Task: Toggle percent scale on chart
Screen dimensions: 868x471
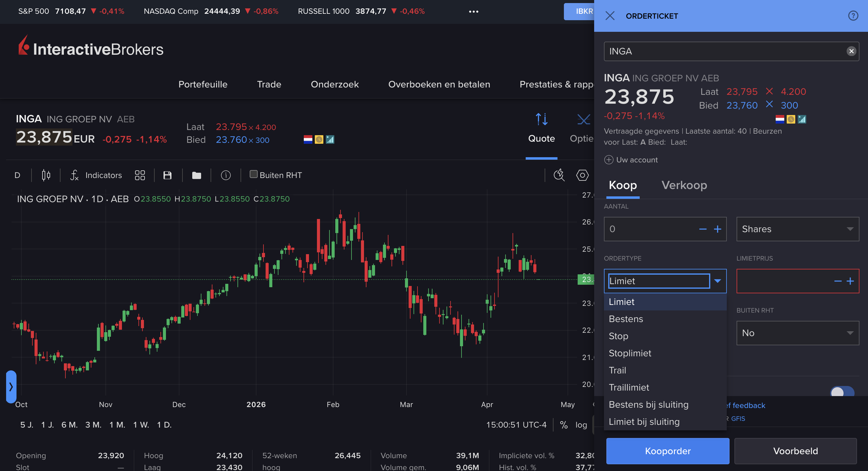Action: 564,425
